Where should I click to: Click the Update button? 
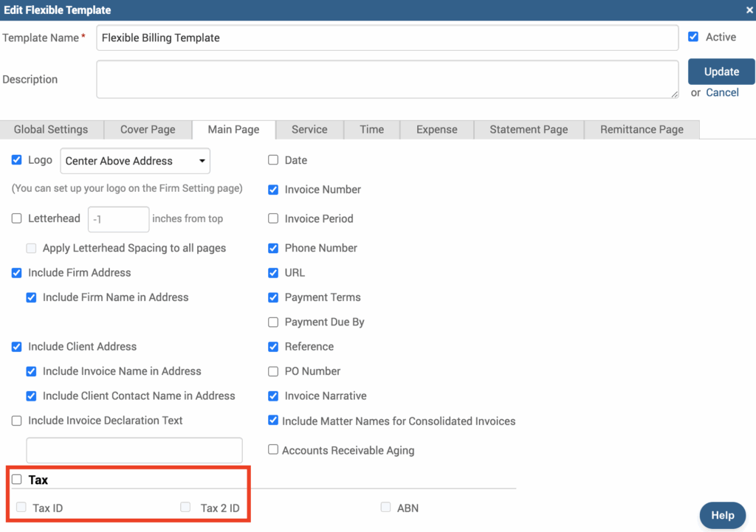721,72
